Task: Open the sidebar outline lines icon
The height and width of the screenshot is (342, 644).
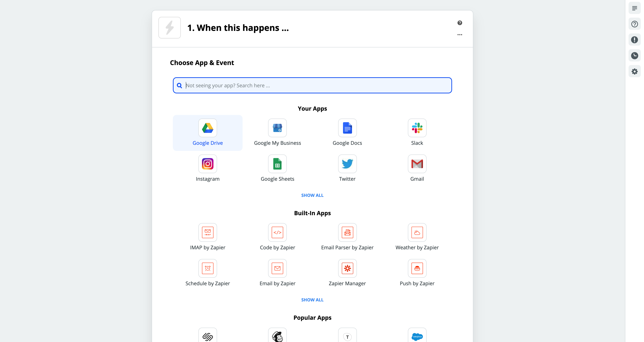Action: (634, 8)
